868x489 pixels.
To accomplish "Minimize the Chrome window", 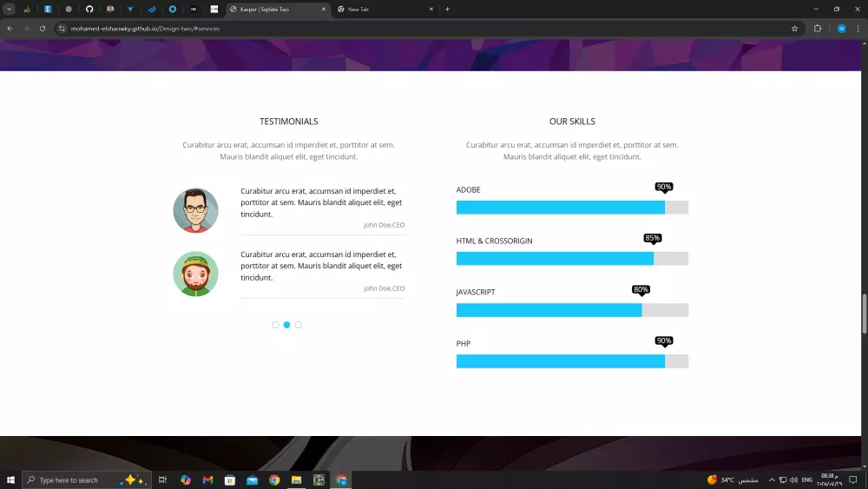I will tap(815, 9).
